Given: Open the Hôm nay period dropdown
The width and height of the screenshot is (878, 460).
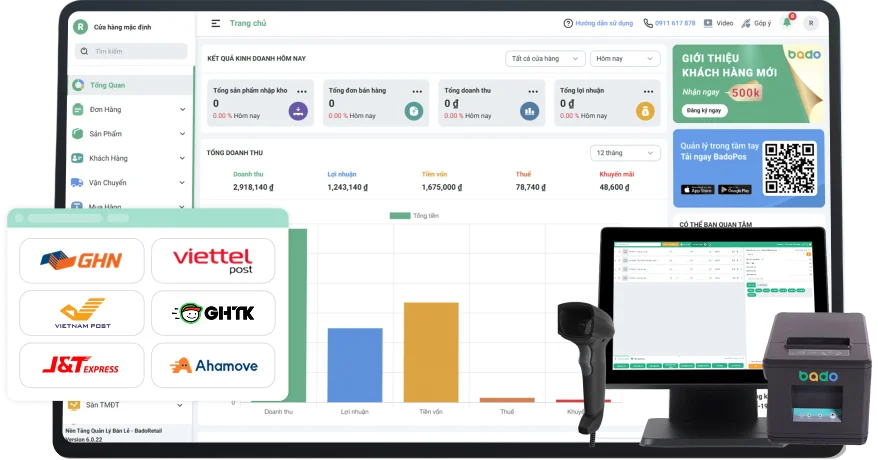Looking at the screenshot, I should [625, 59].
